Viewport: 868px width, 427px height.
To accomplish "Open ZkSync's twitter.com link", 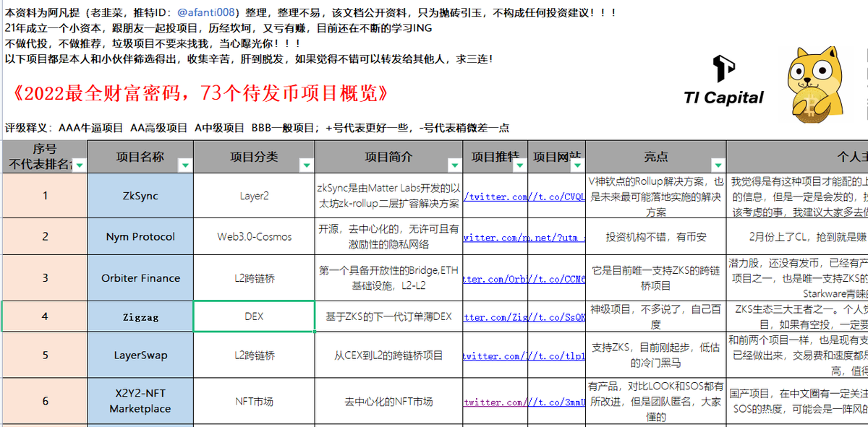I will point(495,197).
